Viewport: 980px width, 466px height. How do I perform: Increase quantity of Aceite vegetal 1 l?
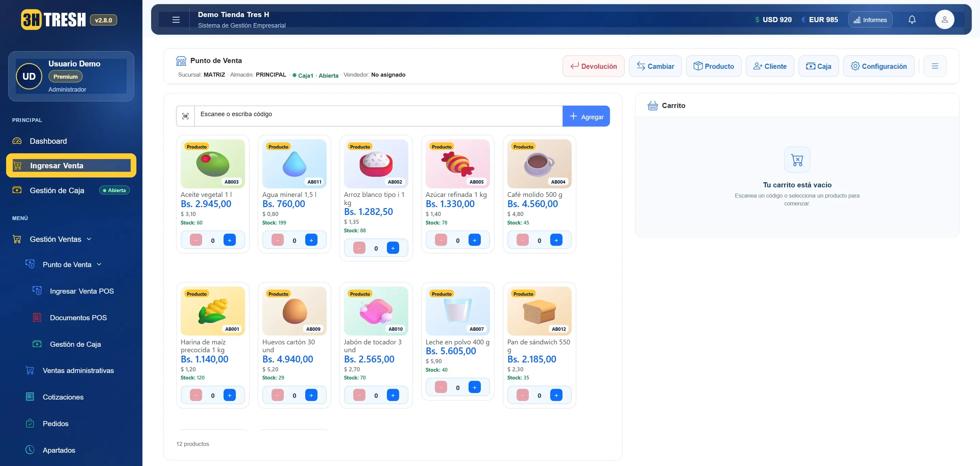point(229,240)
